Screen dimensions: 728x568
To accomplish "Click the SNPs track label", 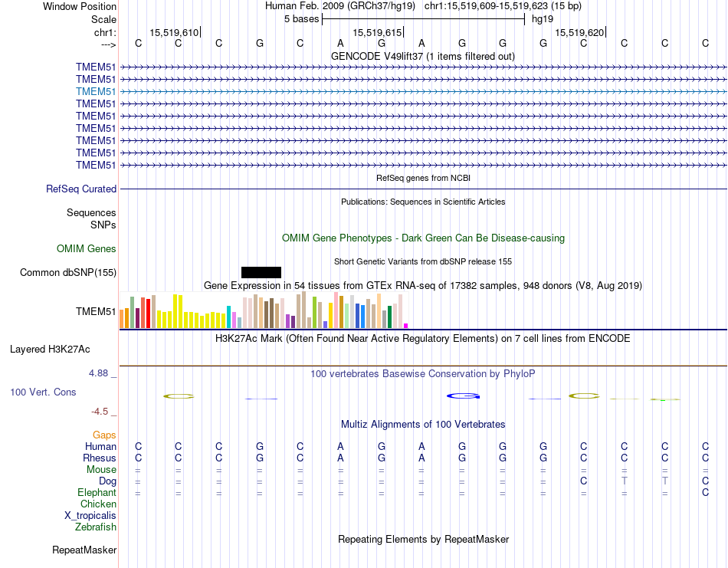I will (x=103, y=225).
